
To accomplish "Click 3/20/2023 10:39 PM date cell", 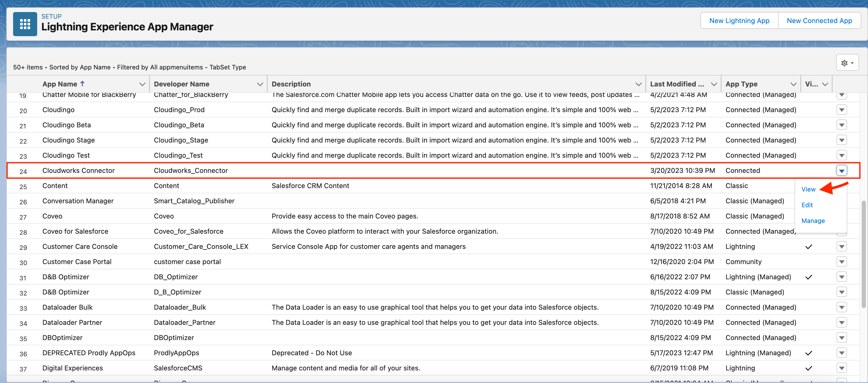I will 682,171.
